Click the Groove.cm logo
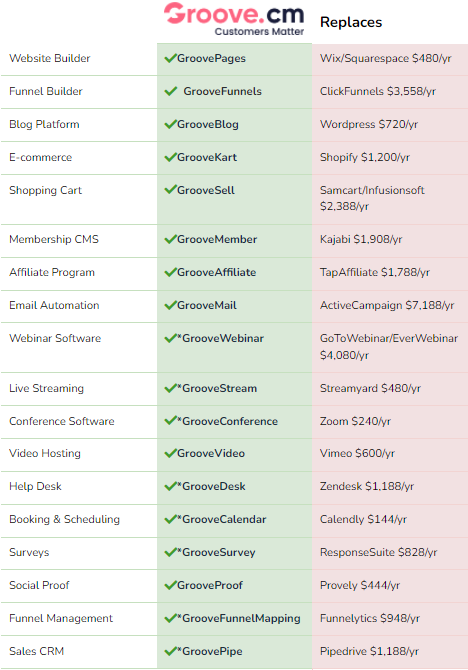The height and width of the screenshot is (670, 468). tap(234, 19)
